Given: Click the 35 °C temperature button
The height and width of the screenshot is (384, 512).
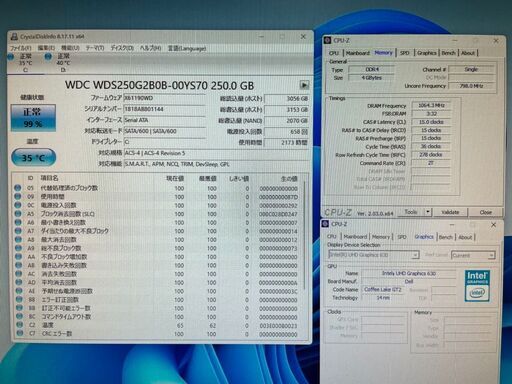Looking at the screenshot, I should [x=33, y=158].
